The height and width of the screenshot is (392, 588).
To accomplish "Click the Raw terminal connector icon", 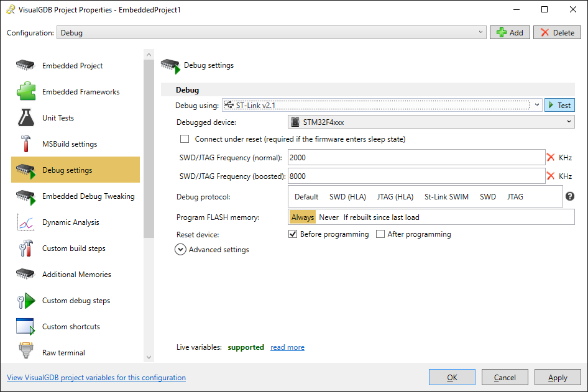I will click(26, 351).
